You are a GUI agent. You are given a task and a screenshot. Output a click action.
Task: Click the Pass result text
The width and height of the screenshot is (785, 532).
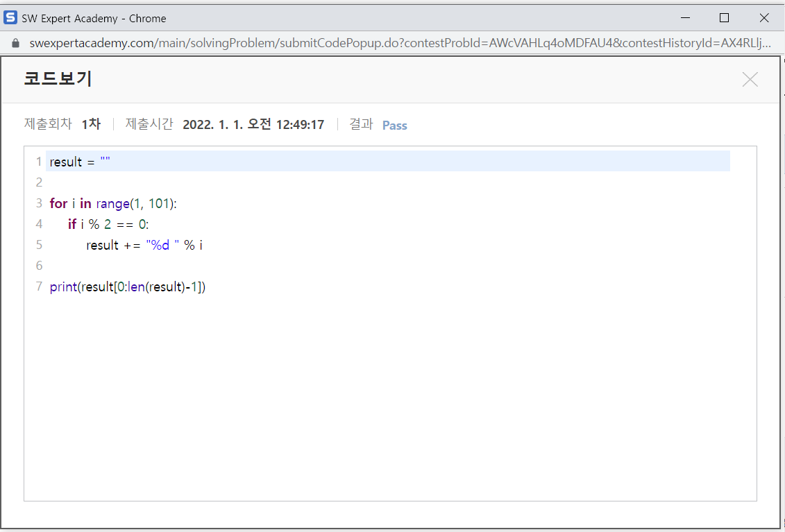(x=394, y=125)
